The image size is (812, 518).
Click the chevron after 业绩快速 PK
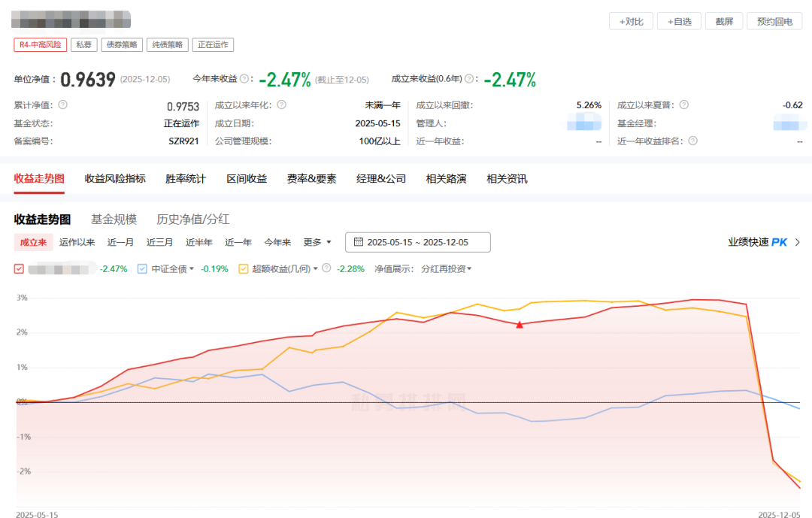click(798, 243)
